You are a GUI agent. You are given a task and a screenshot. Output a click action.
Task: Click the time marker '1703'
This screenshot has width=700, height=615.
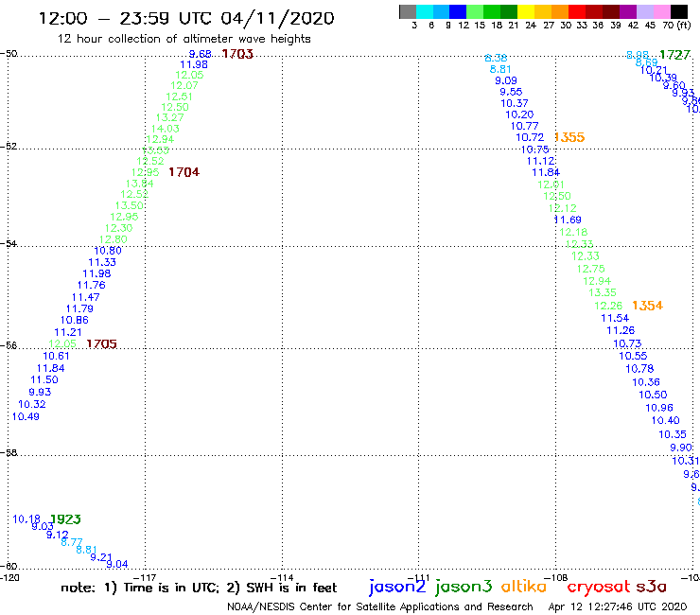[237, 54]
